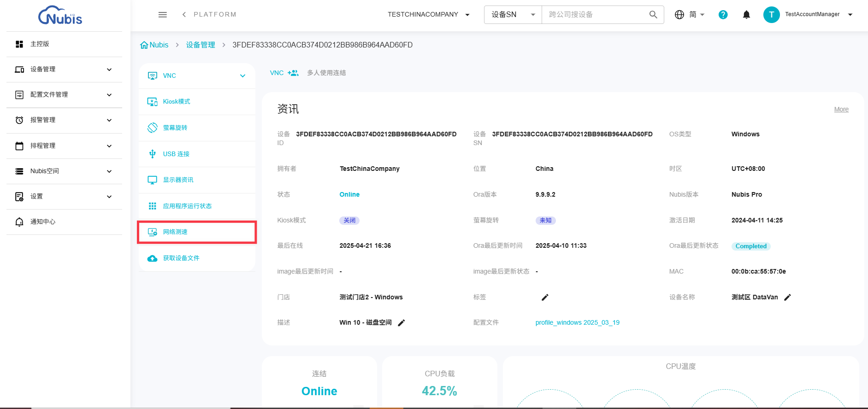Open the notifications bell
868x409 pixels.
747,15
